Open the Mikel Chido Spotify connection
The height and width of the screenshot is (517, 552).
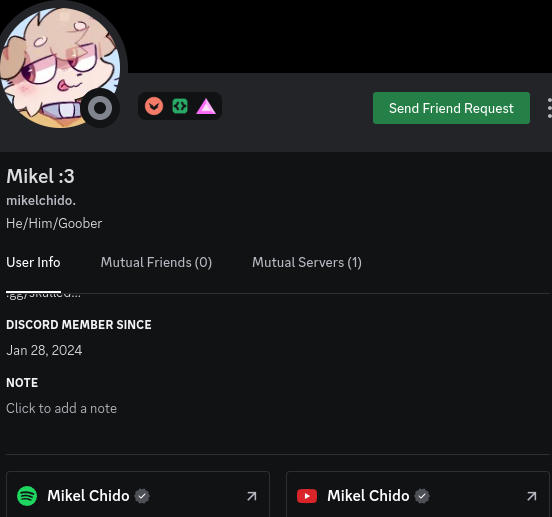138,496
